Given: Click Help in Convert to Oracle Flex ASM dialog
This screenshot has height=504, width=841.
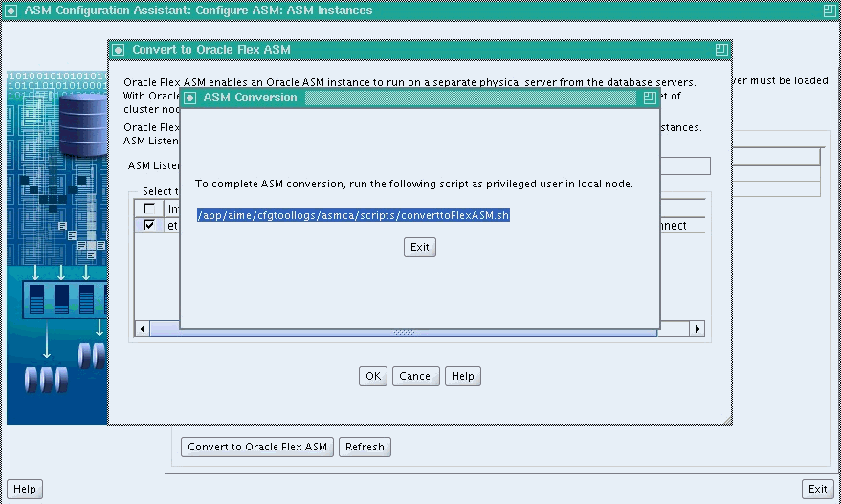Looking at the screenshot, I should (462, 376).
